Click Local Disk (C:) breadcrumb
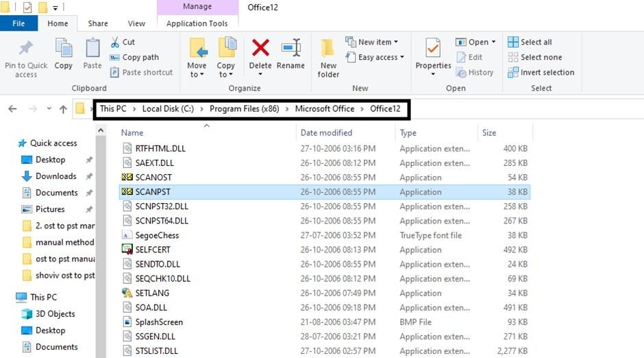 click(168, 108)
